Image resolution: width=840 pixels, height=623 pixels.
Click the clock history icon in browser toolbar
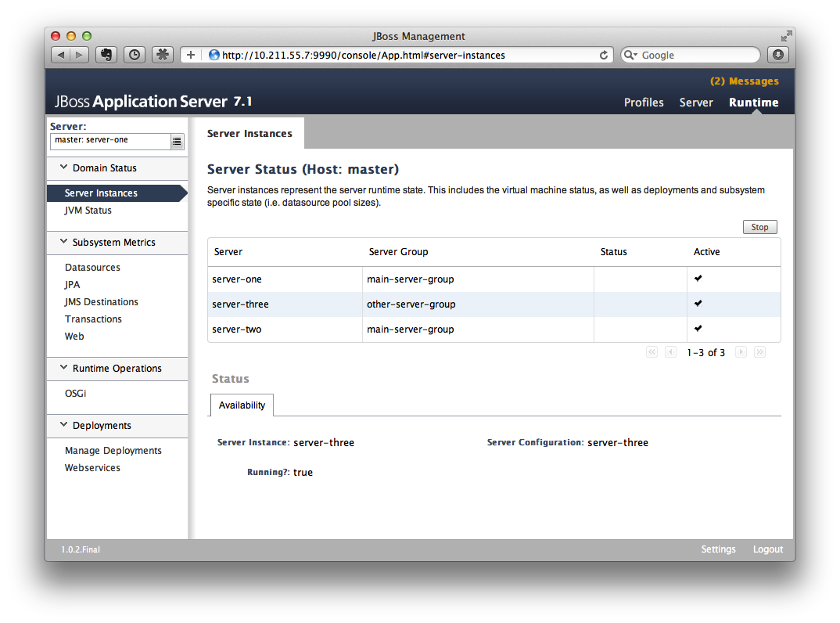click(x=135, y=54)
